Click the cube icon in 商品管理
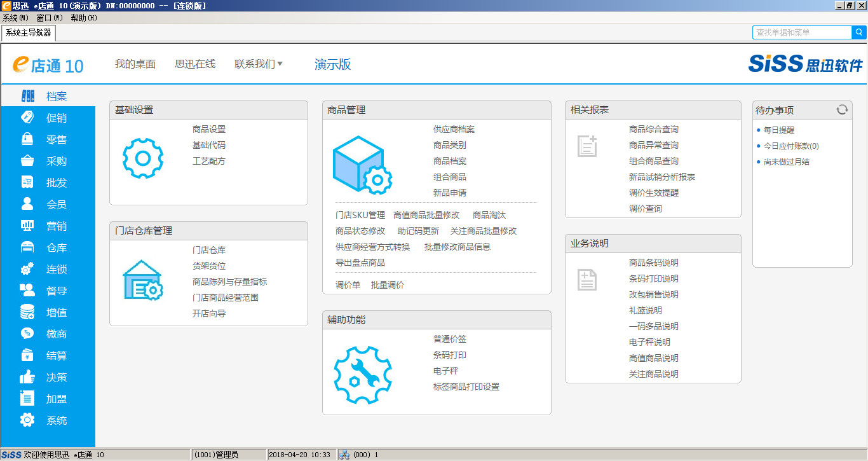 click(x=362, y=165)
